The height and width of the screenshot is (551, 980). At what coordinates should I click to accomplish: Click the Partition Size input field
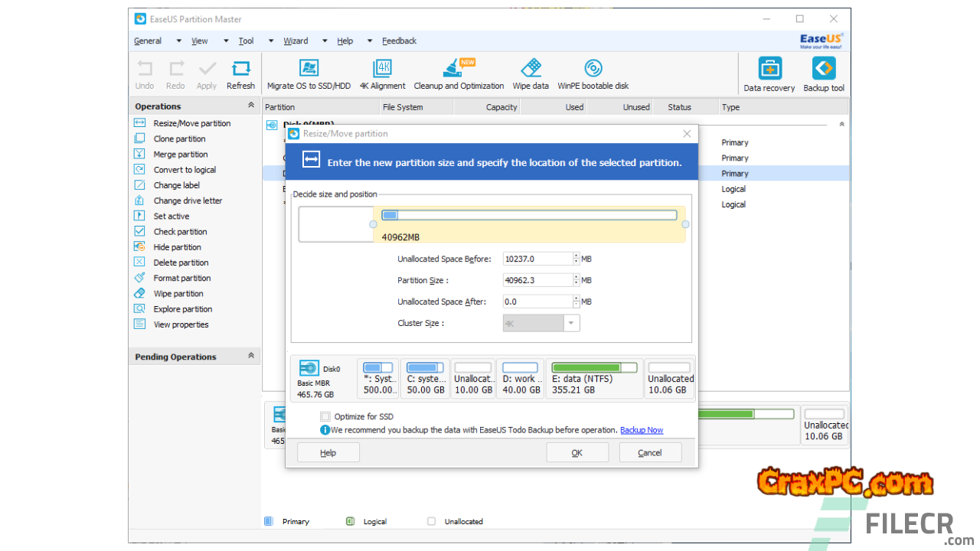point(537,280)
